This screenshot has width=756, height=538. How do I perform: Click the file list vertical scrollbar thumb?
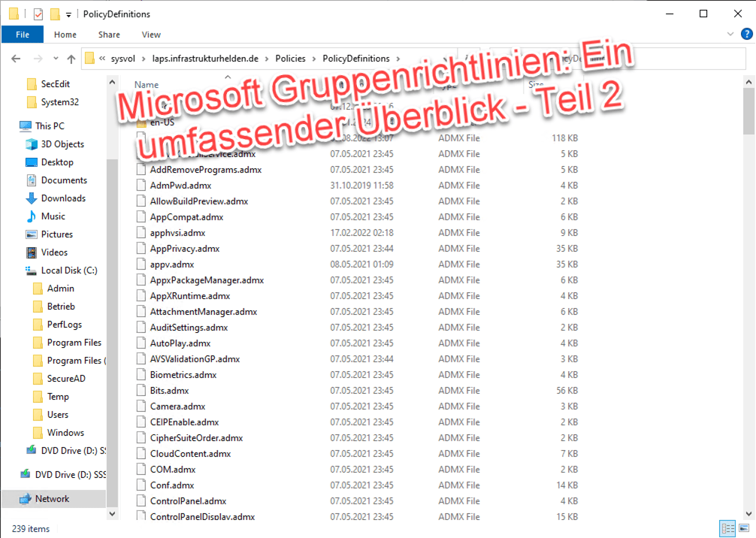[748, 112]
